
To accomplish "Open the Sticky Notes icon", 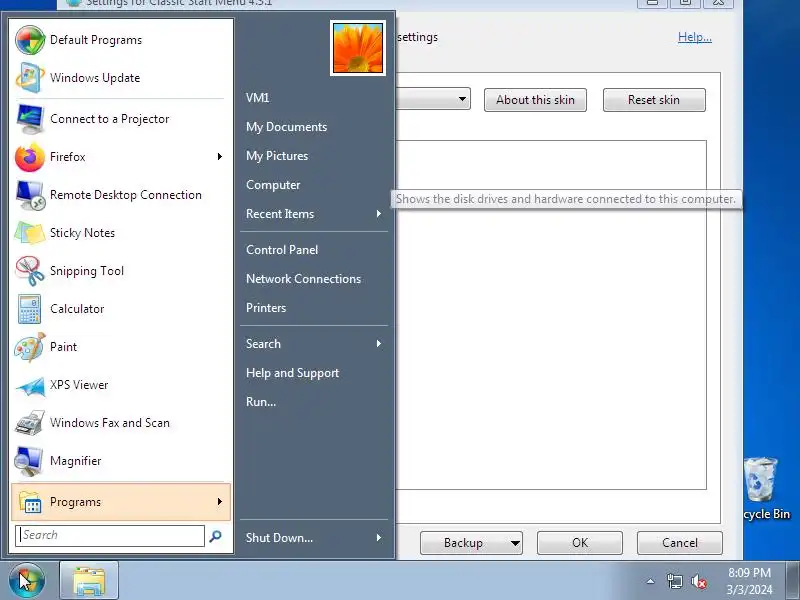I will click(x=30, y=233).
